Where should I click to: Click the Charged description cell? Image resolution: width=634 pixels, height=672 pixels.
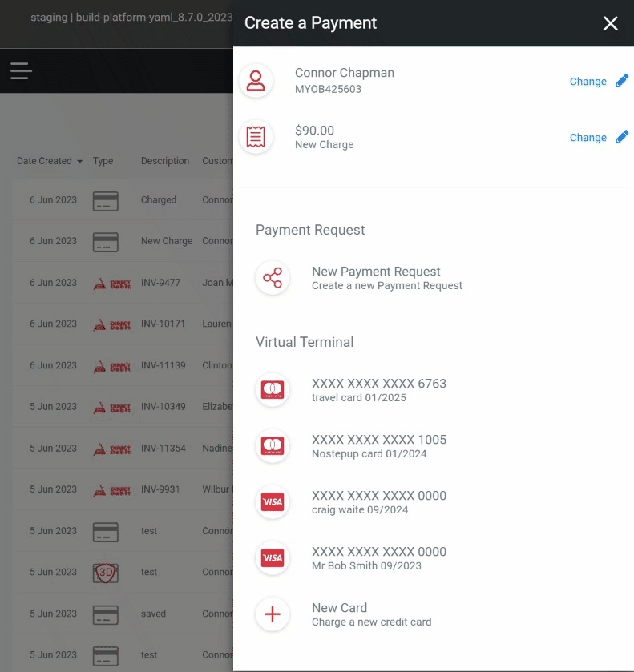pyautogui.click(x=159, y=200)
